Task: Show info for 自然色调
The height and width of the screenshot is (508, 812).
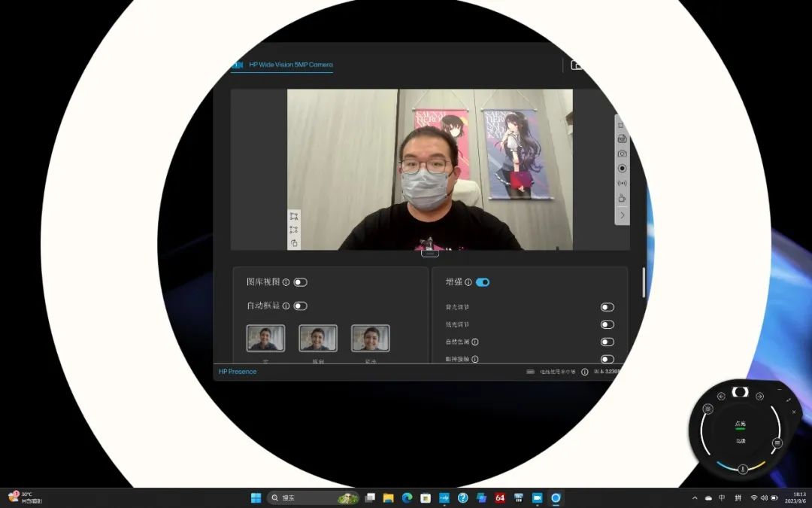Action: pos(475,342)
